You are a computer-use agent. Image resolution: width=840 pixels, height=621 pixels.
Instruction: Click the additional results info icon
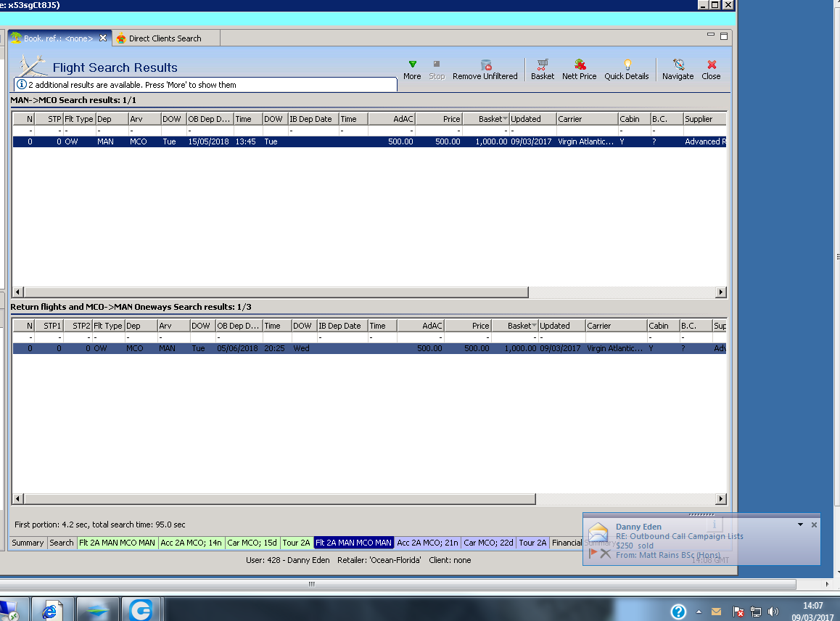(22, 84)
